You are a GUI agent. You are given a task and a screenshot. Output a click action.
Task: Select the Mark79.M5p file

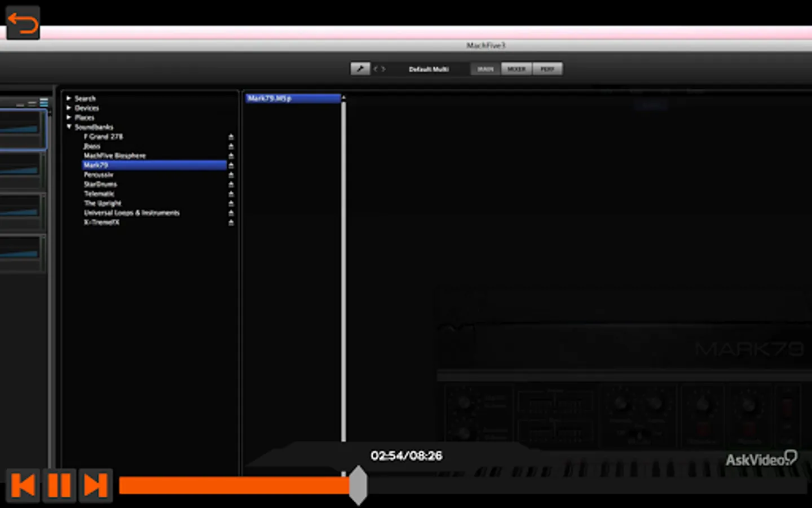(293, 98)
